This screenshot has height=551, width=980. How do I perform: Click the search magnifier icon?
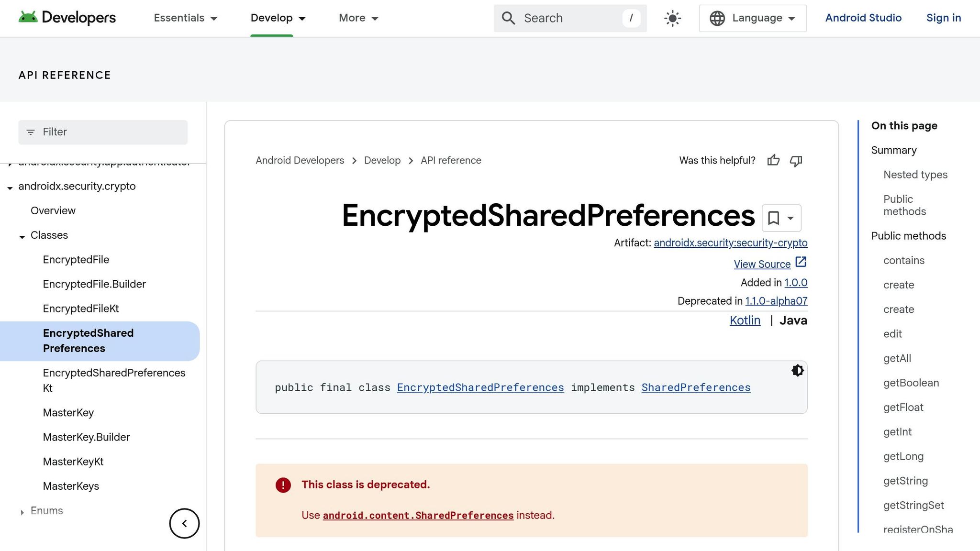coord(508,18)
